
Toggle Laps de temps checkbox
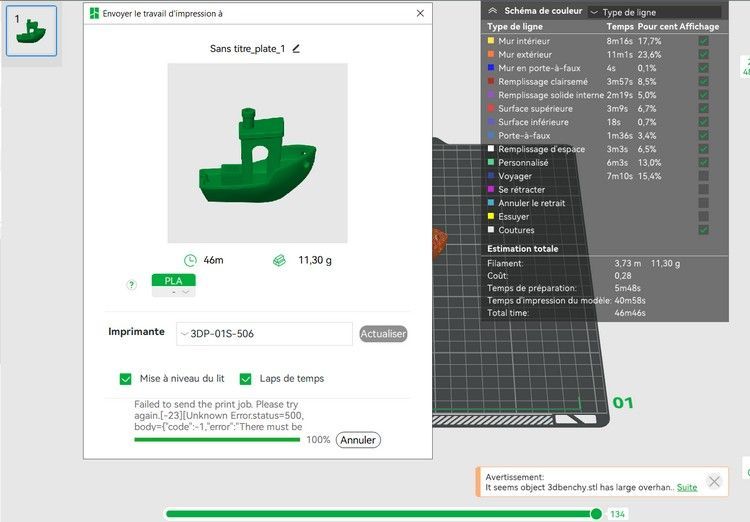coord(245,379)
